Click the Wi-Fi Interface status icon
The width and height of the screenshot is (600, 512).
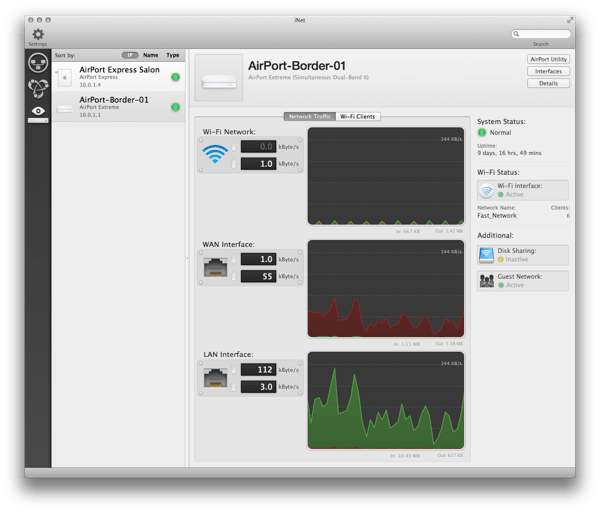(486, 190)
